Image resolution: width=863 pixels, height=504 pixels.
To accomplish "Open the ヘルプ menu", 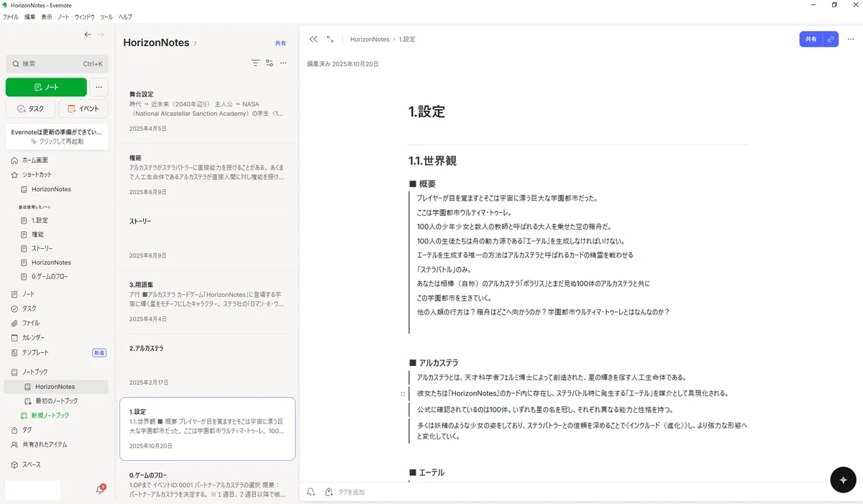I will (125, 17).
